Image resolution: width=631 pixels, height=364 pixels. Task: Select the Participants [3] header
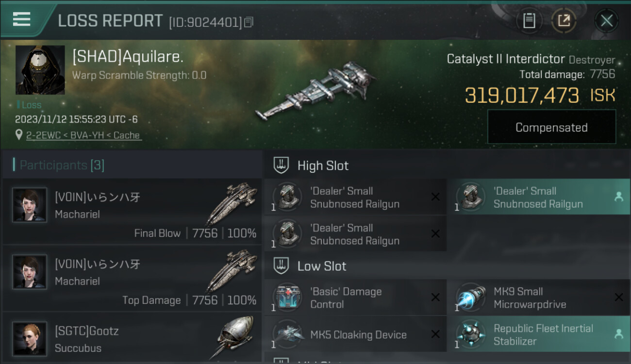62,165
